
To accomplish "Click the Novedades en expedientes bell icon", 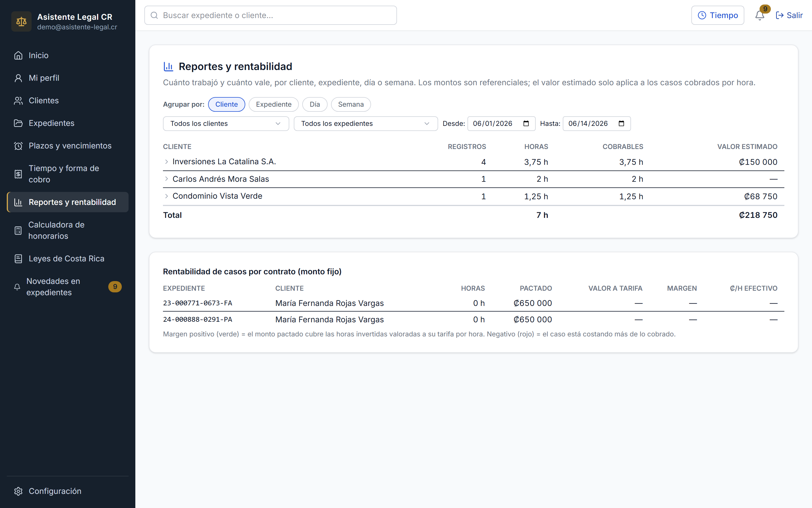I will 17,286.
